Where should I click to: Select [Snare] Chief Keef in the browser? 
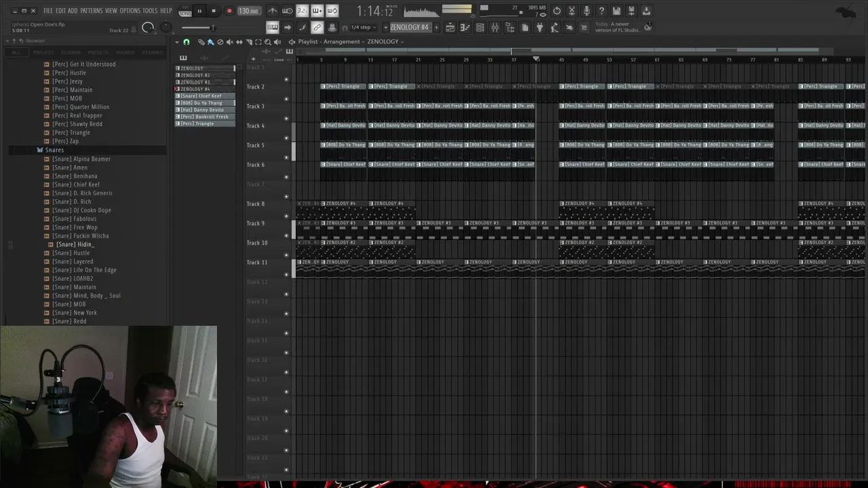pyautogui.click(x=76, y=184)
